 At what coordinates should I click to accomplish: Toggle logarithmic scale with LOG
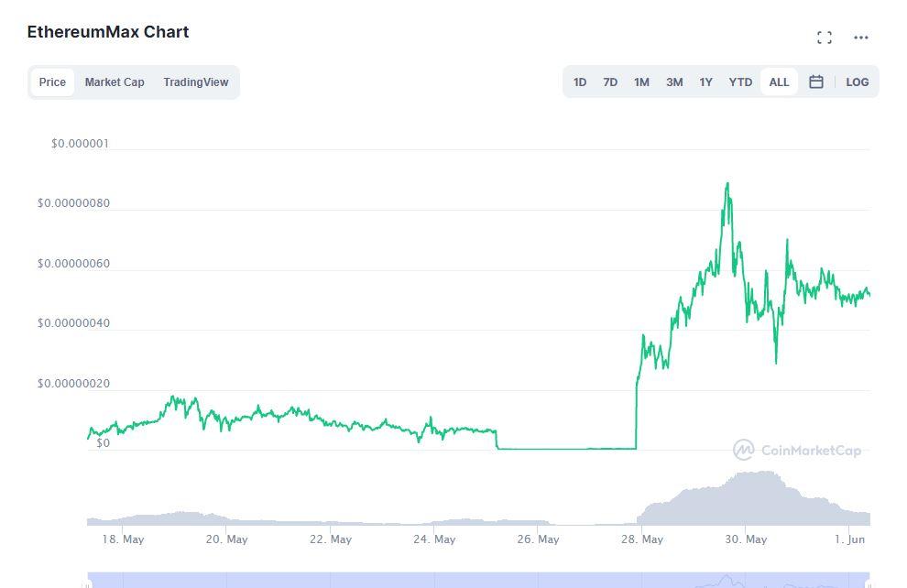[x=857, y=82]
